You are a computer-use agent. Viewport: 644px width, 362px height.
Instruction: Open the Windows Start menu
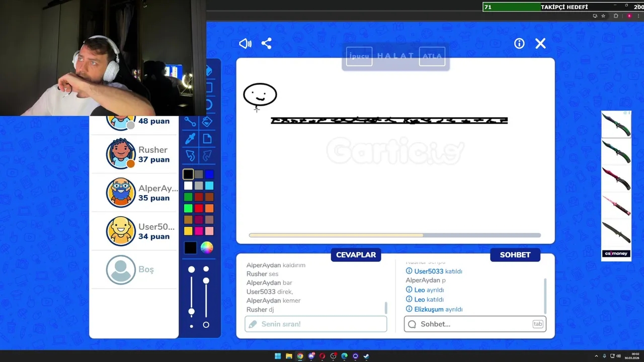pos(278,356)
